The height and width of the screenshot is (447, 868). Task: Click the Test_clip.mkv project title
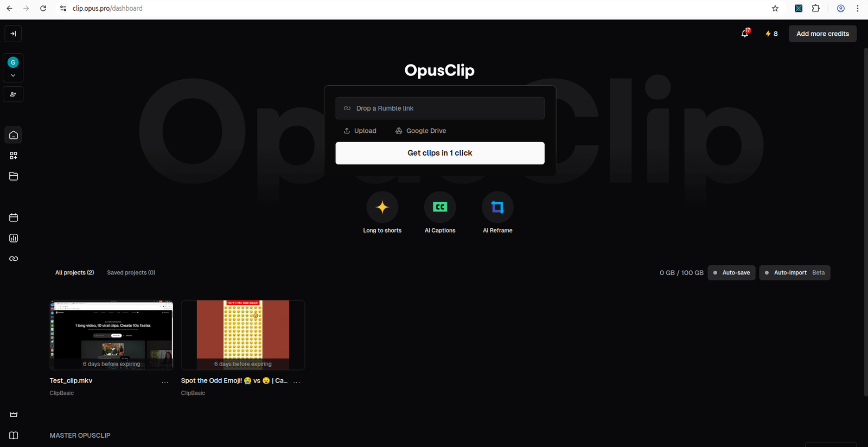[x=71, y=381]
